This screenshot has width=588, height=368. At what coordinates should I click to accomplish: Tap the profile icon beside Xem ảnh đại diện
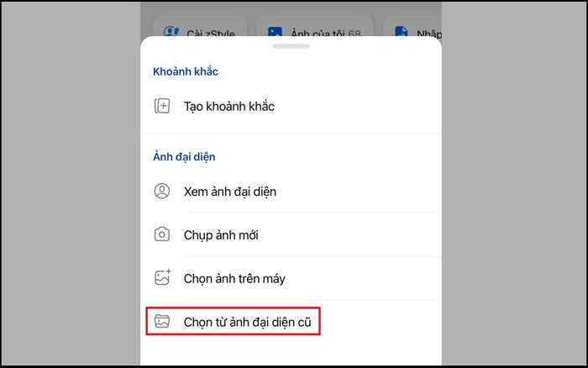pyautogui.click(x=162, y=191)
